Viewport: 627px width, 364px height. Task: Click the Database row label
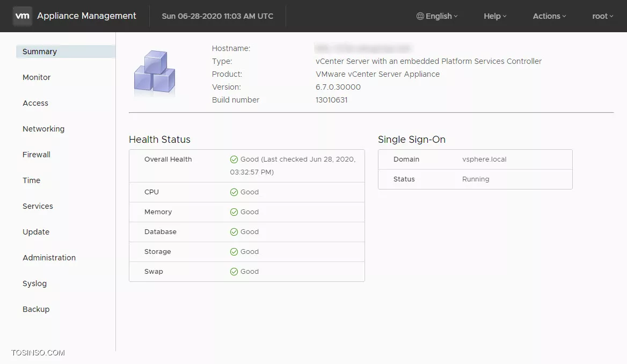click(x=161, y=231)
